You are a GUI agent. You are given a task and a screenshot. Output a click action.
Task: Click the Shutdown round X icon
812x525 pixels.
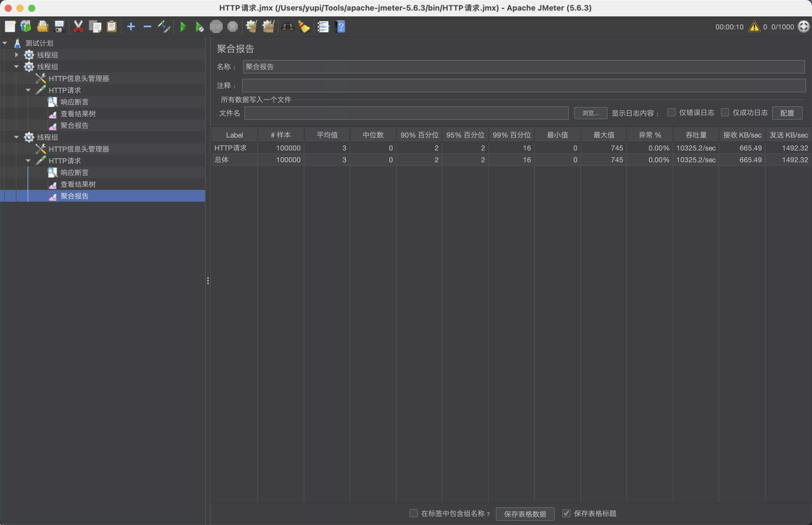233,26
